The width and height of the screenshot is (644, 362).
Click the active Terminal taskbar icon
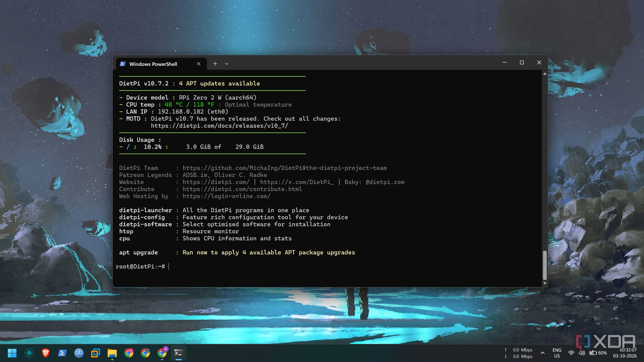pos(178,353)
